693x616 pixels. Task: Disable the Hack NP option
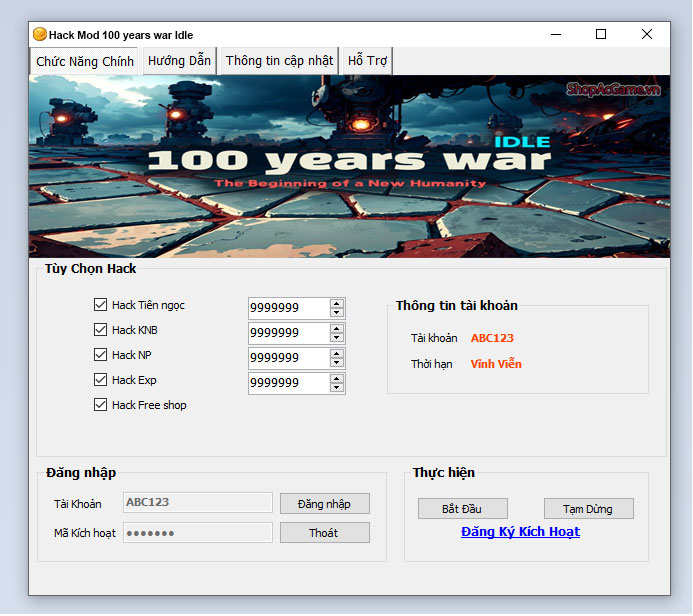click(x=100, y=355)
